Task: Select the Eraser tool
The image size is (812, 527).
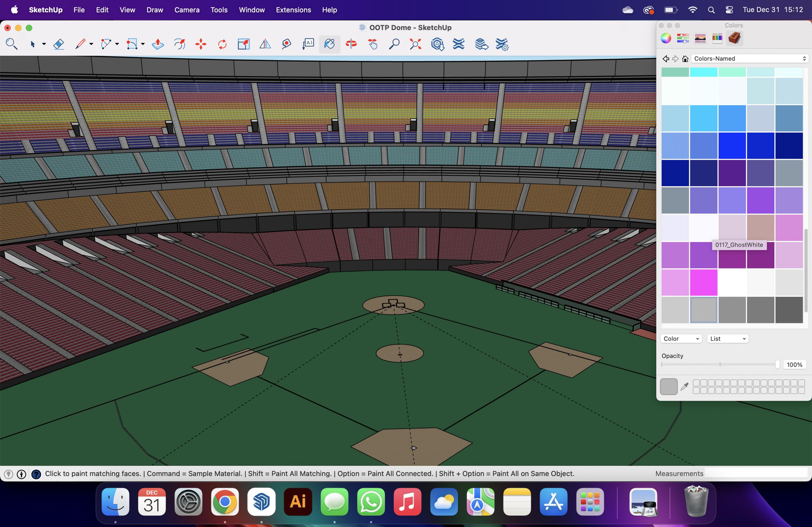Action: (59, 44)
